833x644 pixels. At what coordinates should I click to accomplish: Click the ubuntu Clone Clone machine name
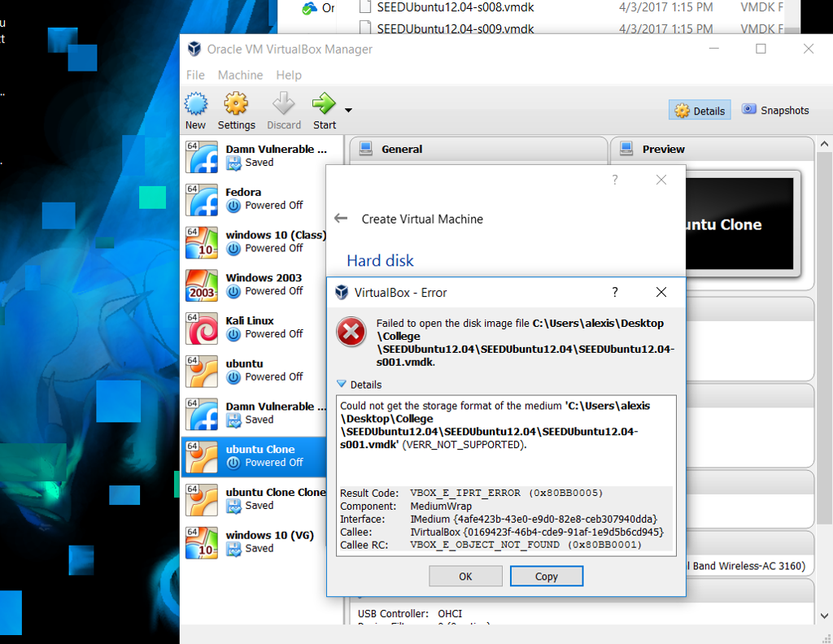[x=276, y=492]
